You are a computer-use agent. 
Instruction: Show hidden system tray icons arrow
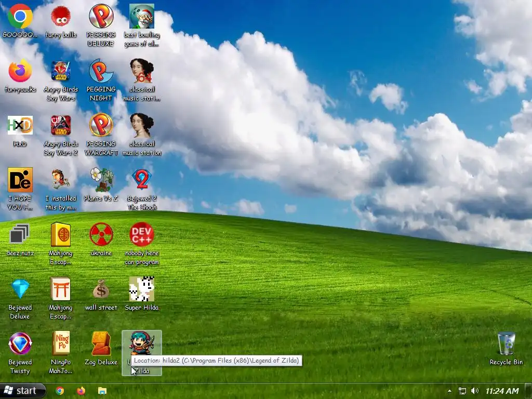pos(449,391)
